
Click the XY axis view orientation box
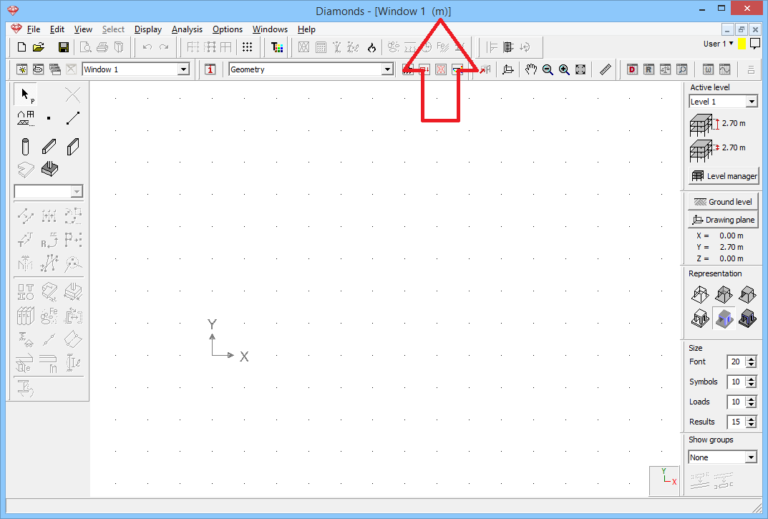tap(664, 481)
